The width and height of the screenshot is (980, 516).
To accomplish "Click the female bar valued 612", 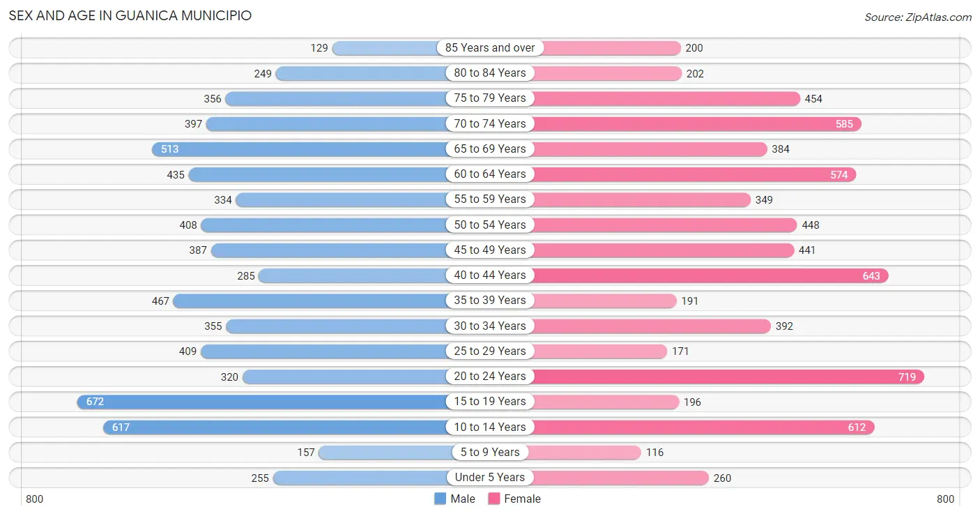I will [x=682, y=427].
